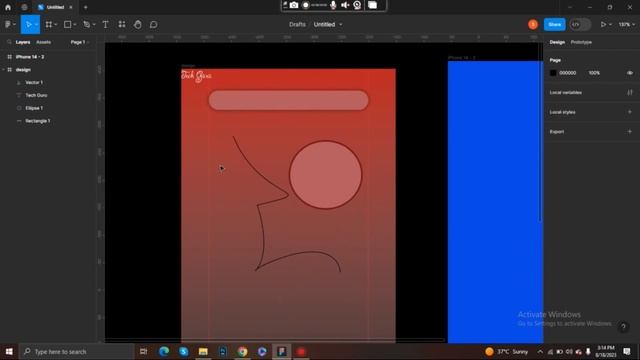Open Local variables settings icon
This screenshot has height=360, width=640.
click(x=630, y=93)
